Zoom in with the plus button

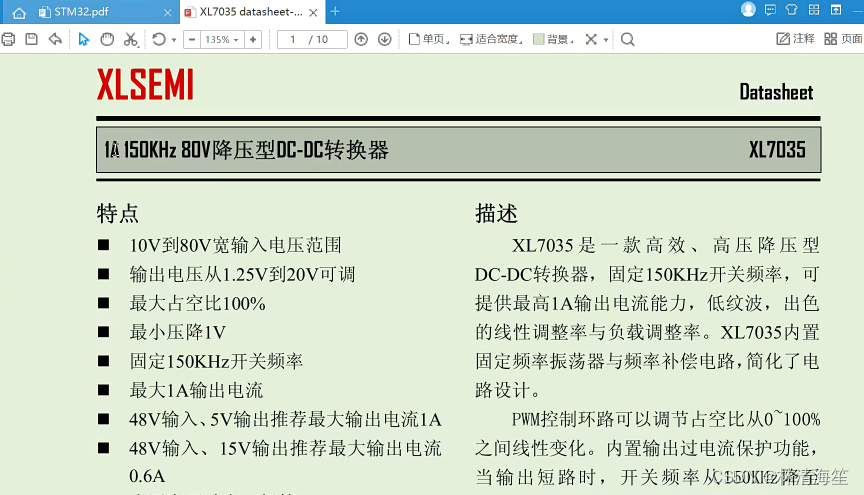(x=253, y=39)
